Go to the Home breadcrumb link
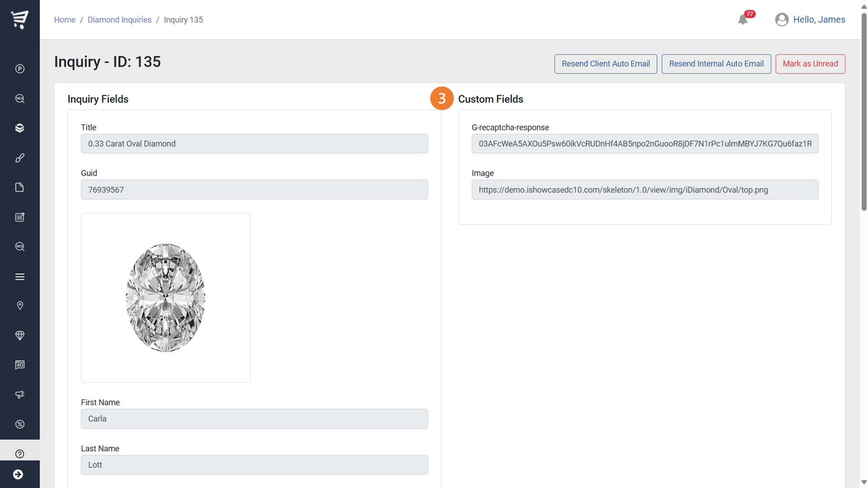The image size is (868, 488). click(x=65, y=20)
